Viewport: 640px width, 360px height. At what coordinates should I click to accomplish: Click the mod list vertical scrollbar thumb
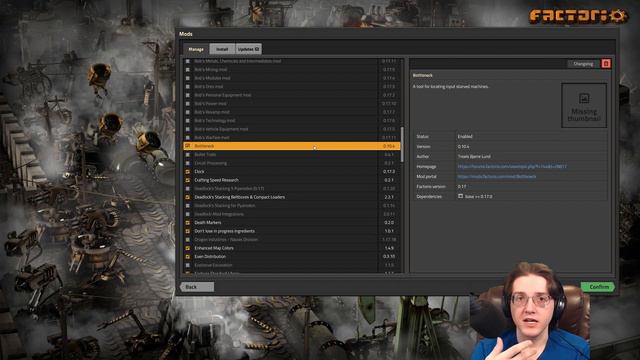(402, 144)
